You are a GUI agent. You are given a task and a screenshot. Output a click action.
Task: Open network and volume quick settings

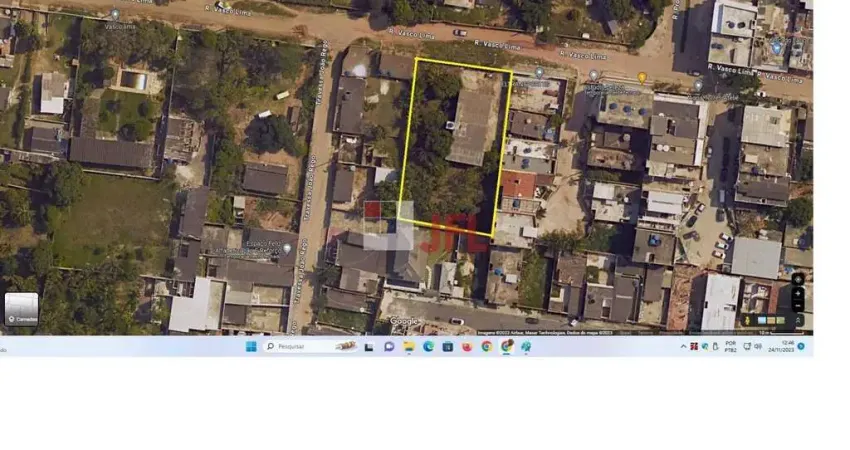[752, 346]
